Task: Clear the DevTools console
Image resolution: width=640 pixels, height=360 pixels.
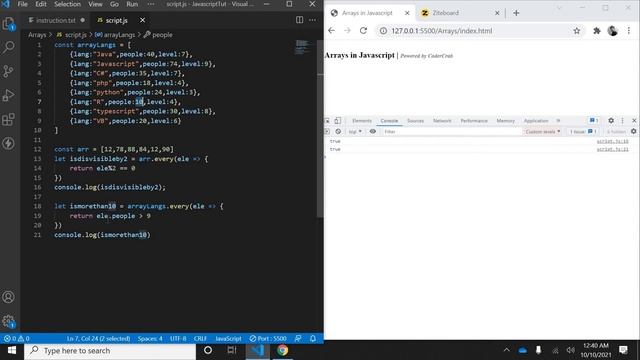Action: pyautogui.click(x=338, y=131)
